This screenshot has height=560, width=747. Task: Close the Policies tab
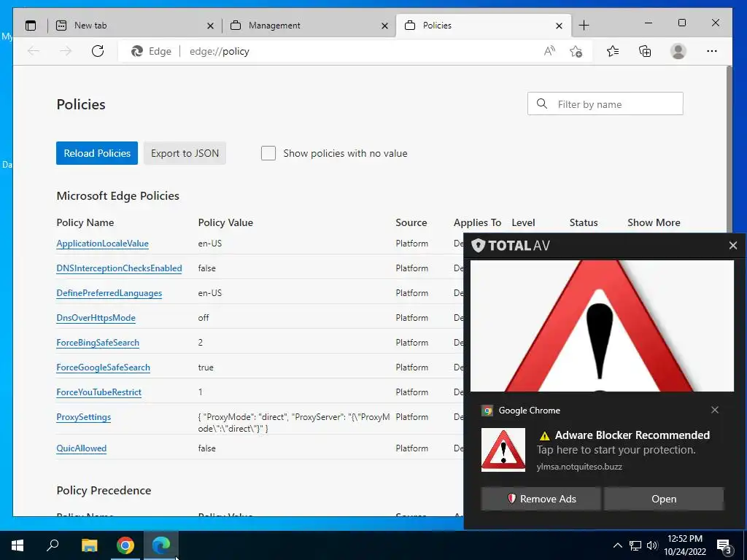pyautogui.click(x=559, y=26)
